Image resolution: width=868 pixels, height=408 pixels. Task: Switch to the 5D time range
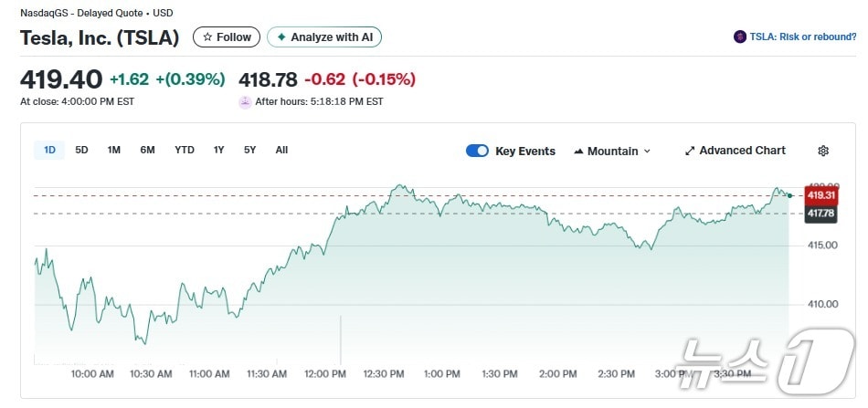[81, 150]
